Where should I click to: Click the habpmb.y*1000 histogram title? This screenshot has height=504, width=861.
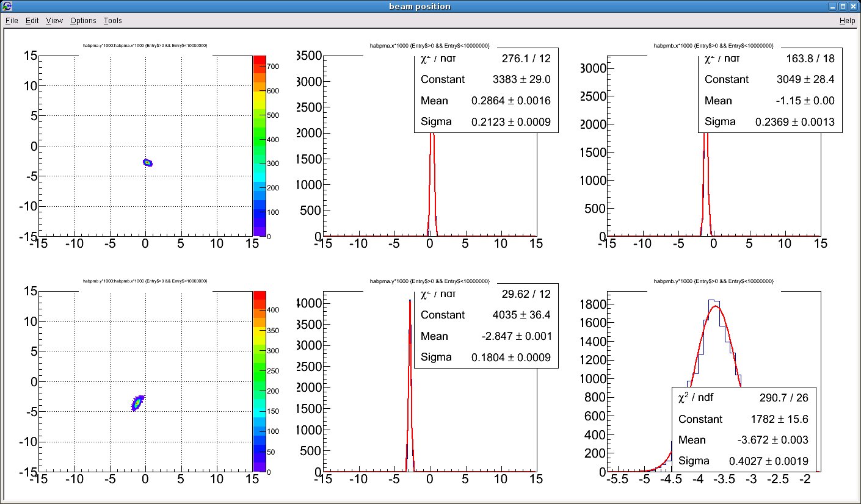(714, 281)
